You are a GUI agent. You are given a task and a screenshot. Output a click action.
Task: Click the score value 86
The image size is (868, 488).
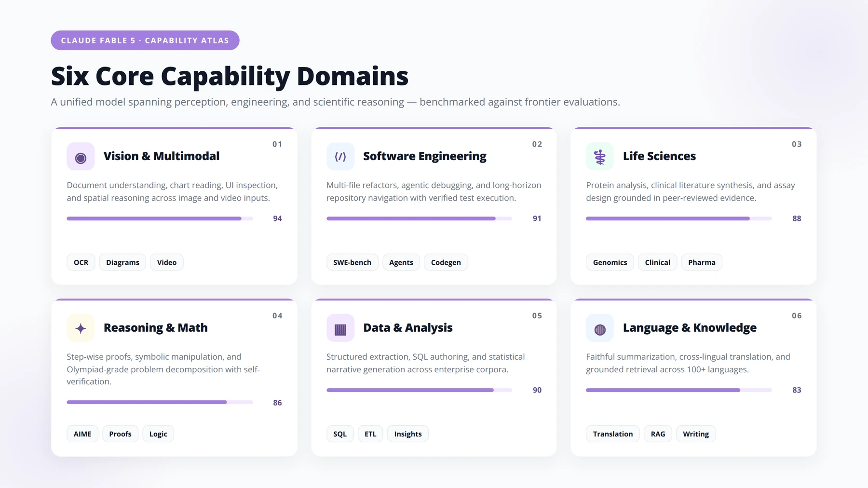click(277, 403)
